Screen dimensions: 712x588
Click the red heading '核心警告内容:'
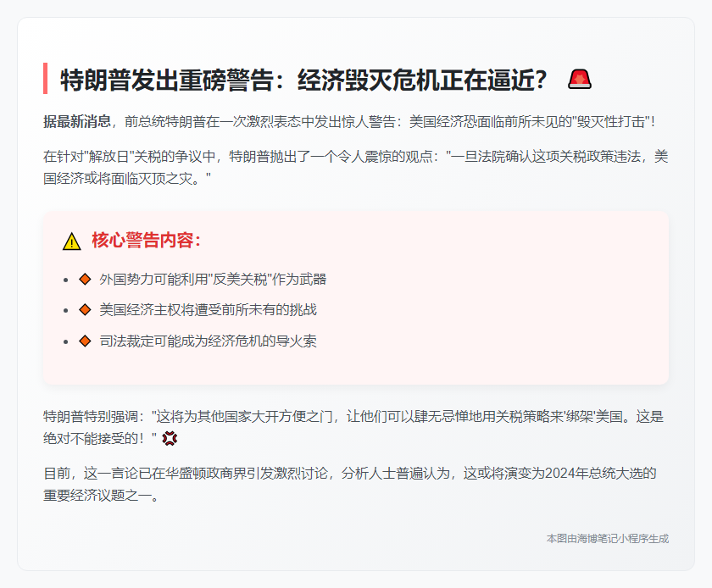146,240
